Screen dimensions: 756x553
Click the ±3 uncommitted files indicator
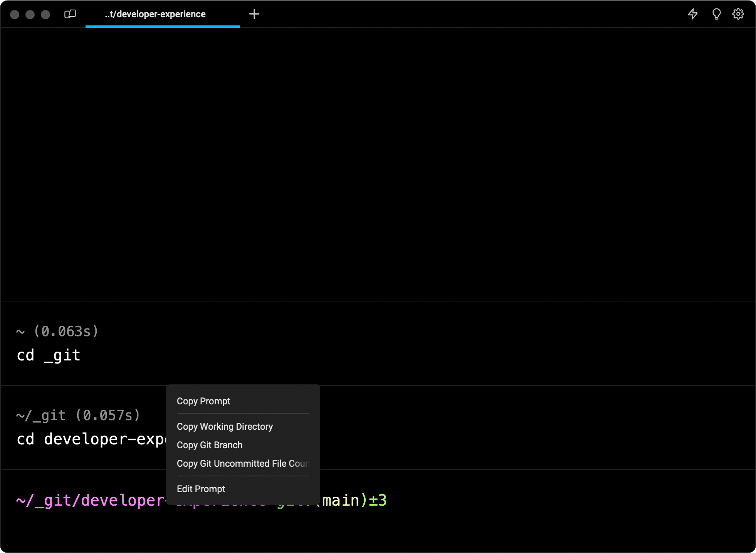pyautogui.click(x=378, y=501)
